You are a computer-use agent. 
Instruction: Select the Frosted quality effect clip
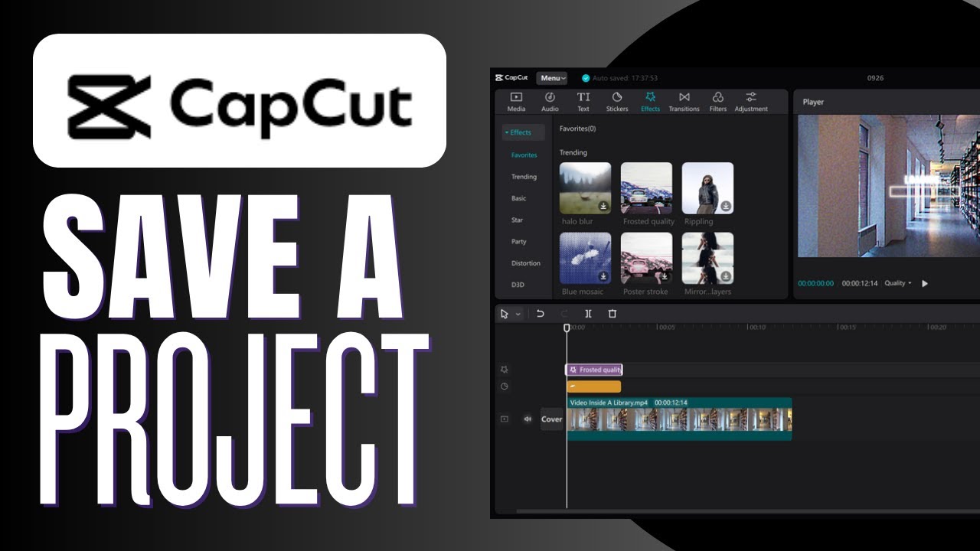click(594, 370)
